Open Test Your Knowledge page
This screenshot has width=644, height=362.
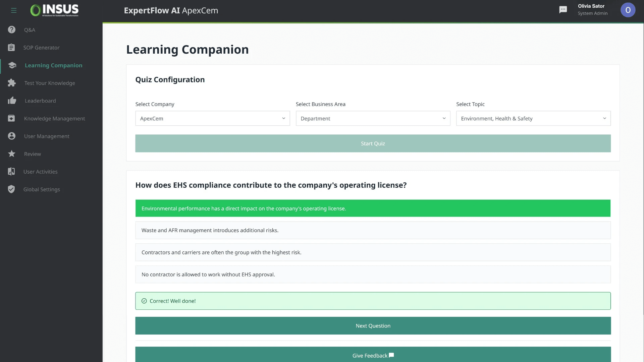(50, 83)
